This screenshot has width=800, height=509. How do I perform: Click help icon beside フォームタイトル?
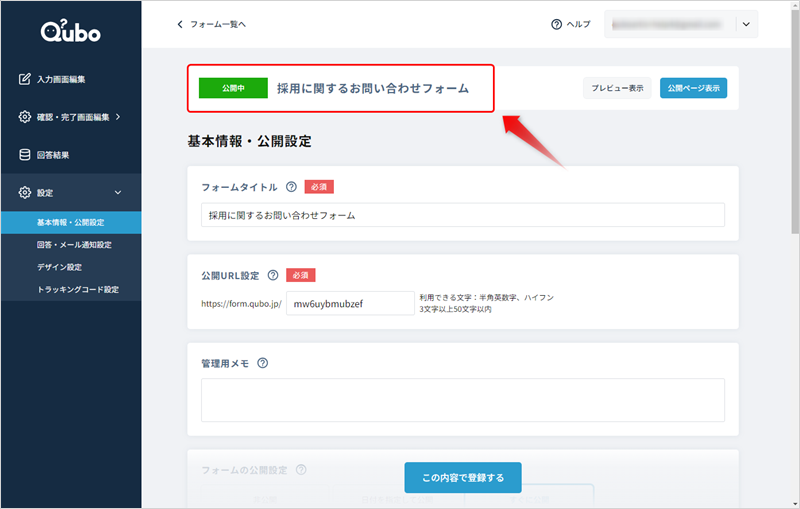coord(291,187)
